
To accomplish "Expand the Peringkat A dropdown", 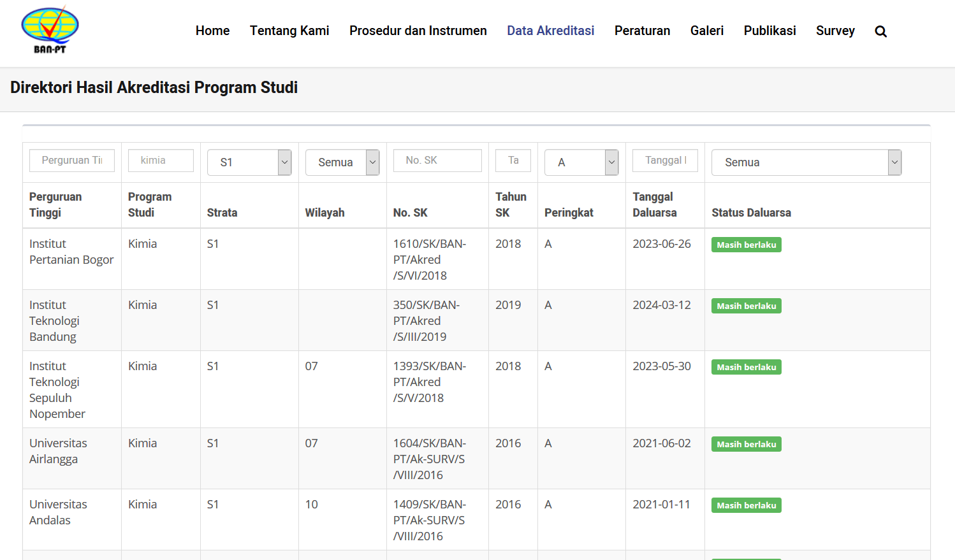I will (x=581, y=162).
